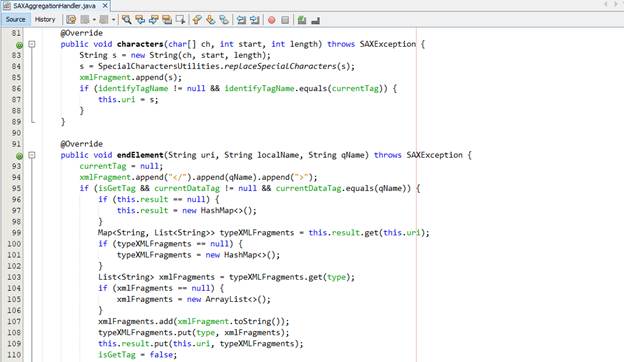Viewport: 624px width, 362px height.
Task: Click 'isGetTag' in the if condition on line 95
Action: point(117,188)
